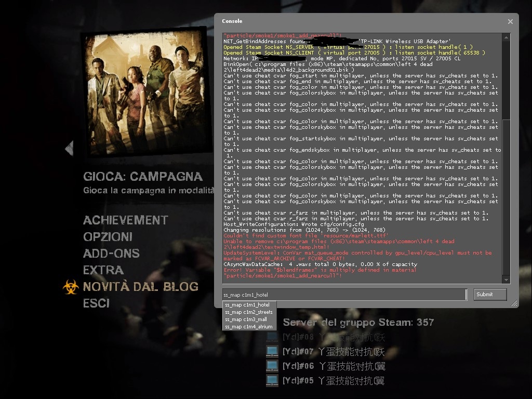532x399 pixels.
Task: Open the campaign poster thumbnail
Action: coord(146,91)
